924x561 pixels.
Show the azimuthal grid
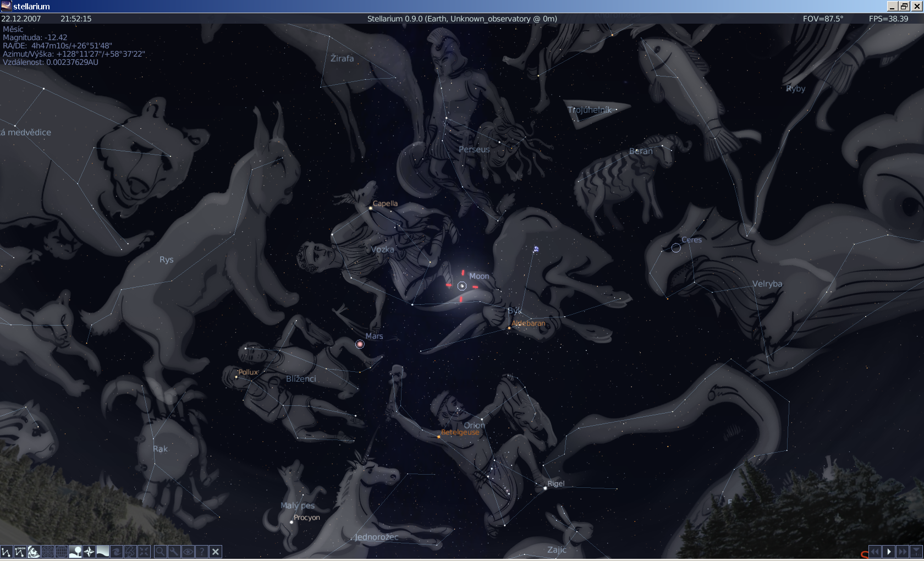[48, 552]
